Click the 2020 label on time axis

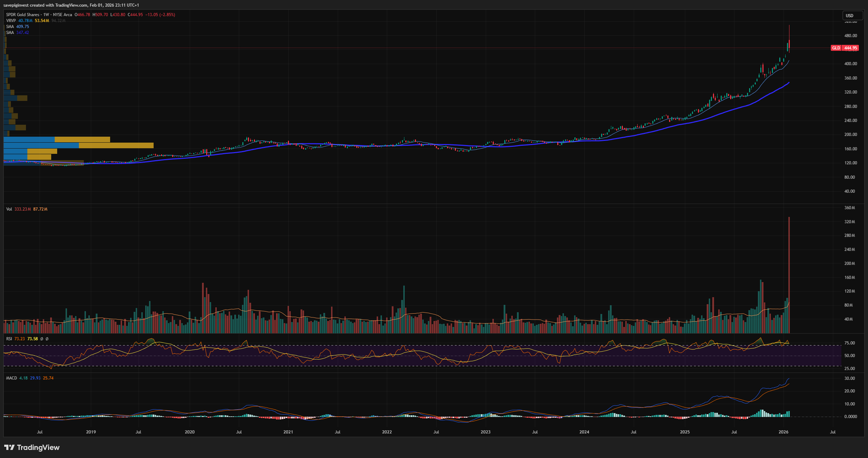pyautogui.click(x=189, y=432)
